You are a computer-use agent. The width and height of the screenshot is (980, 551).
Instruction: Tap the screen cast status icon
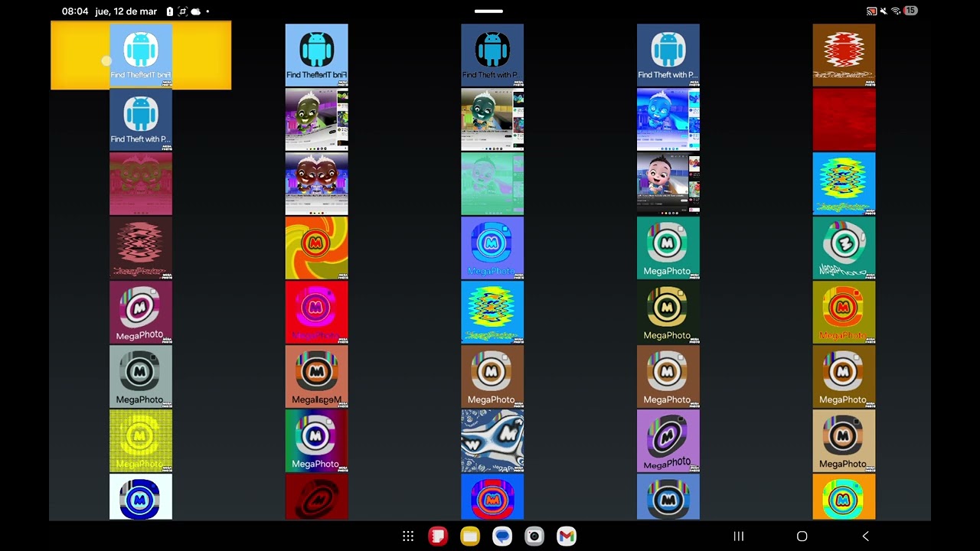pos(871,11)
